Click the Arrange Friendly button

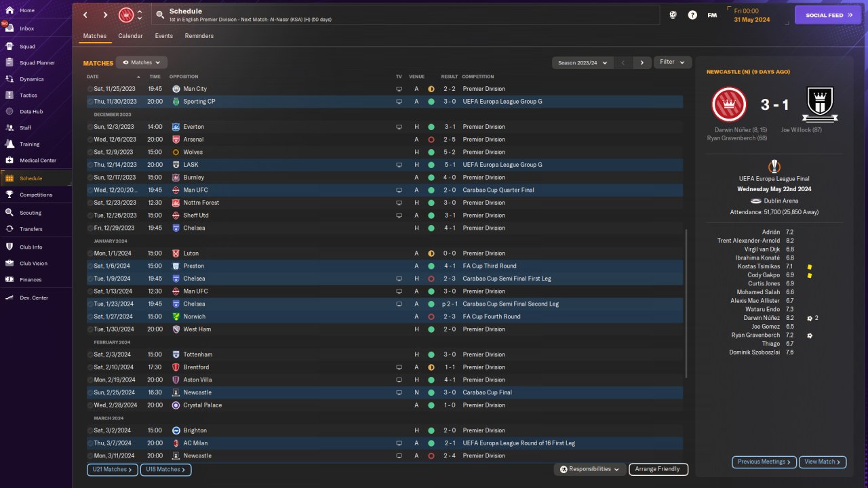pyautogui.click(x=658, y=469)
